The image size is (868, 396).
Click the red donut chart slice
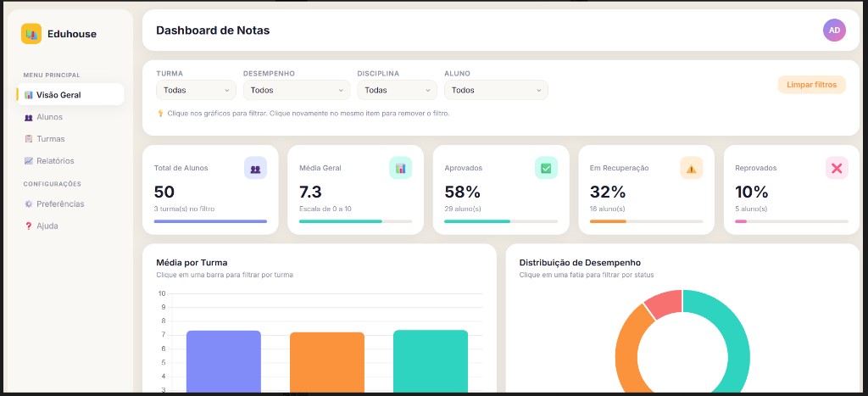pyautogui.click(x=665, y=303)
